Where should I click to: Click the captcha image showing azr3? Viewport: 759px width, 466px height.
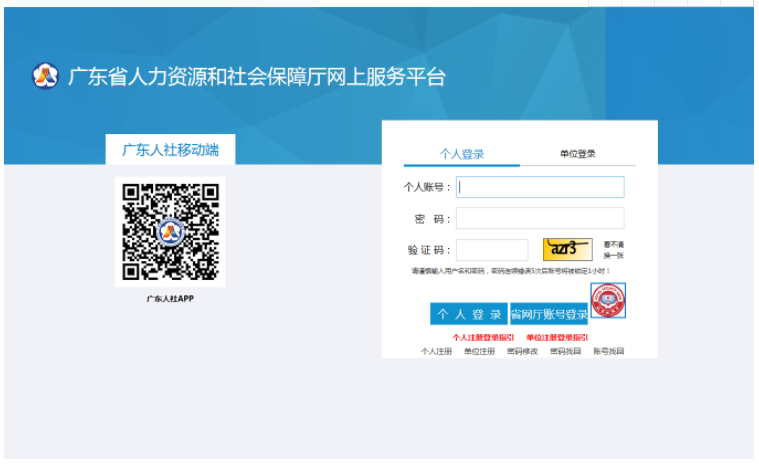567,249
